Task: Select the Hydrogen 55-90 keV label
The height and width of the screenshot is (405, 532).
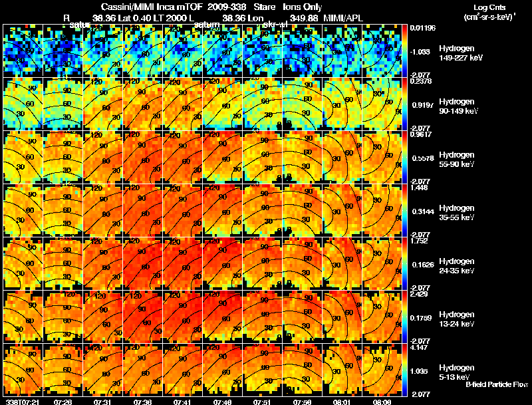Action: (x=457, y=160)
